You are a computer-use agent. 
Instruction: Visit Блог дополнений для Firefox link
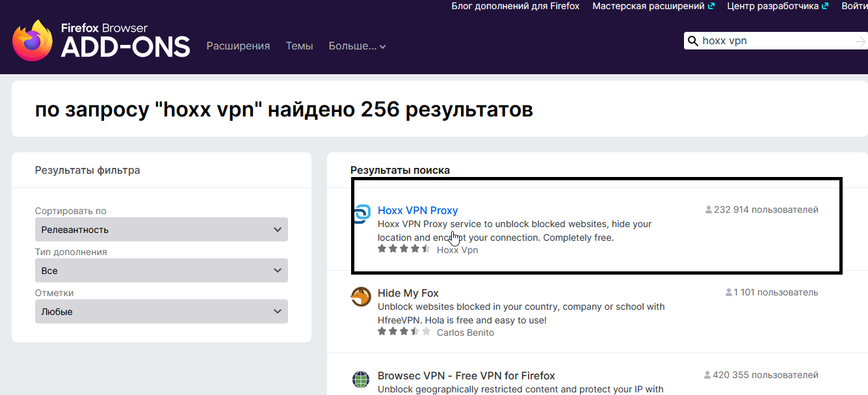tap(515, 6)
